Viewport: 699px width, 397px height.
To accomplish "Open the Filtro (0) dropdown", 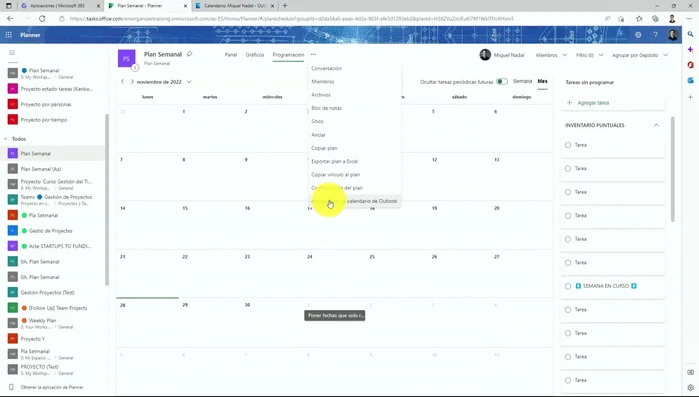I will coord(589,55).
